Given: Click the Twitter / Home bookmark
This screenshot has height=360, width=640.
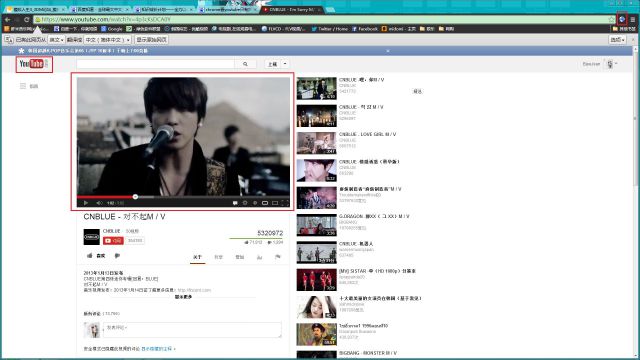Looking at the screenshot, I should pyautogui.click(x=330, y=29).
